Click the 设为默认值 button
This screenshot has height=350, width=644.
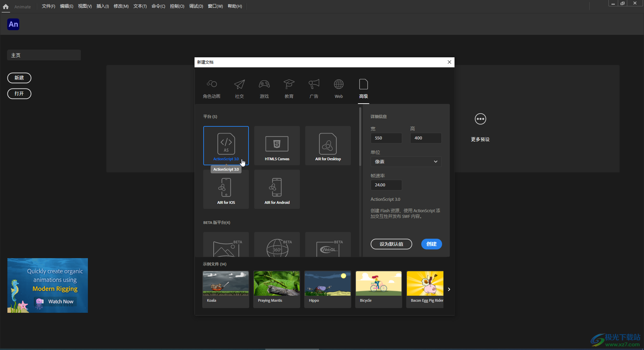(x=391, y=244)
